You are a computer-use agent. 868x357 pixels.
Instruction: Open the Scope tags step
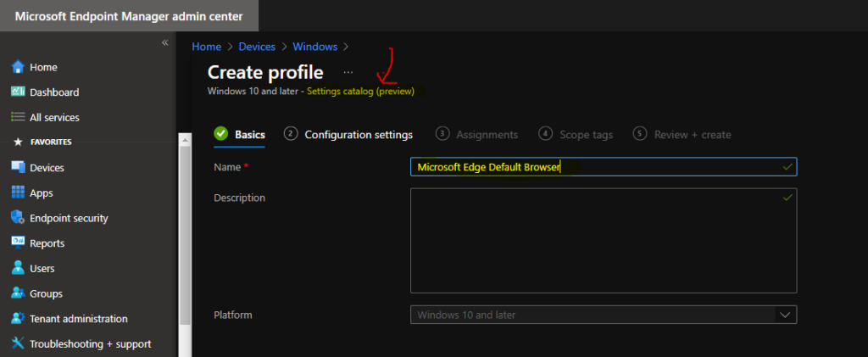[x=576, y=135]
